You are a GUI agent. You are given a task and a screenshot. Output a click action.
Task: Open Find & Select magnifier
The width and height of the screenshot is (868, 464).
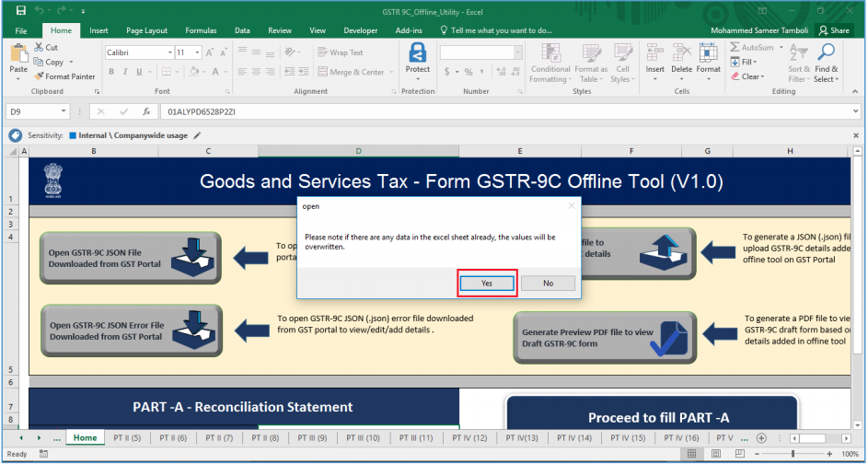[x=826, y=64]
